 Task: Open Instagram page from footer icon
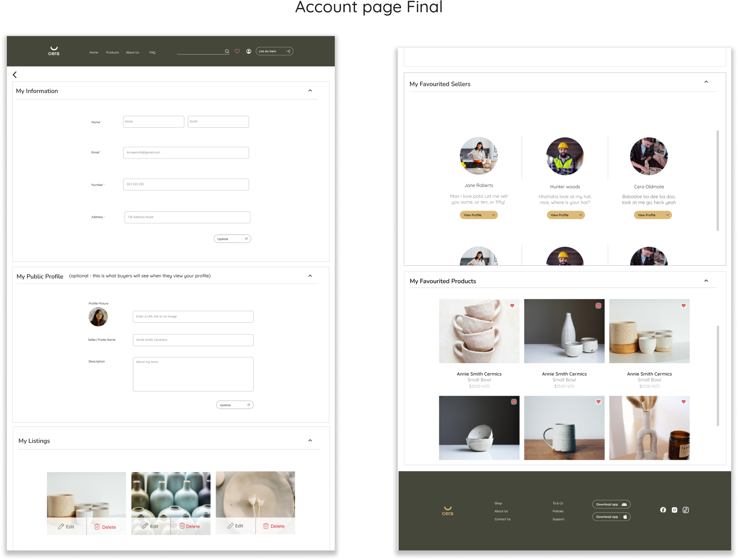pyautogui.click(x=674, y=510)
